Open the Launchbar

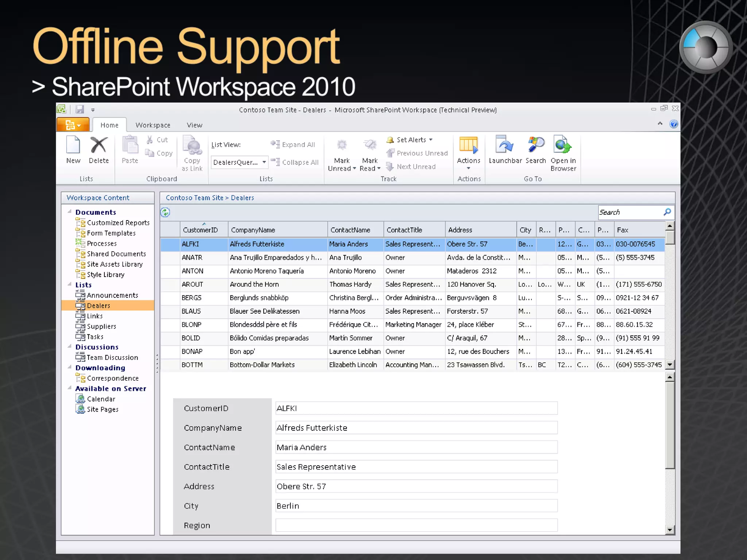[505, 145]
